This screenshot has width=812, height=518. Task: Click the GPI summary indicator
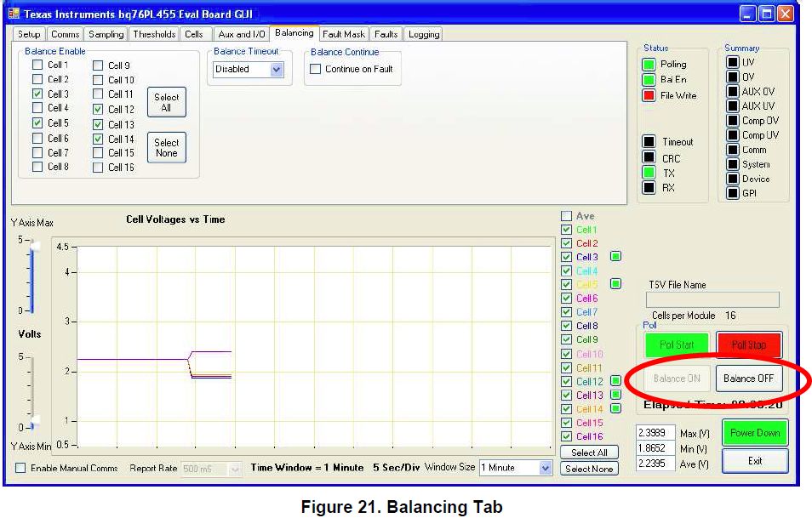click(732, 193)
